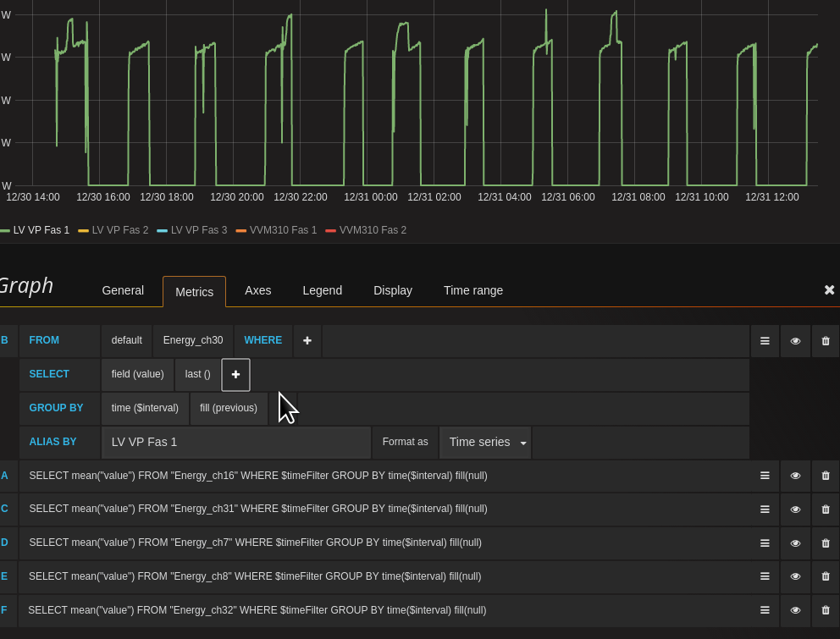Open the Legend tab
Screen dimensions: 840x639
(x=322, y=291)
